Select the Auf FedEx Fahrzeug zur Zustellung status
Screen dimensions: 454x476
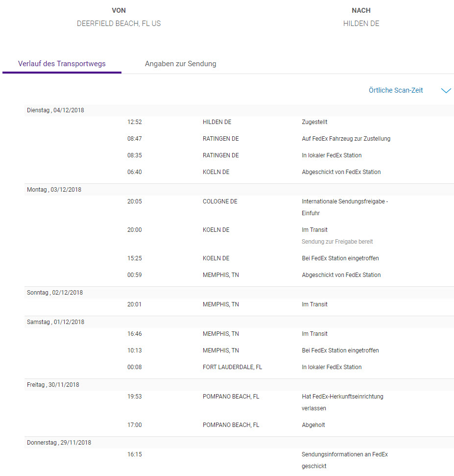coord(346,139)
